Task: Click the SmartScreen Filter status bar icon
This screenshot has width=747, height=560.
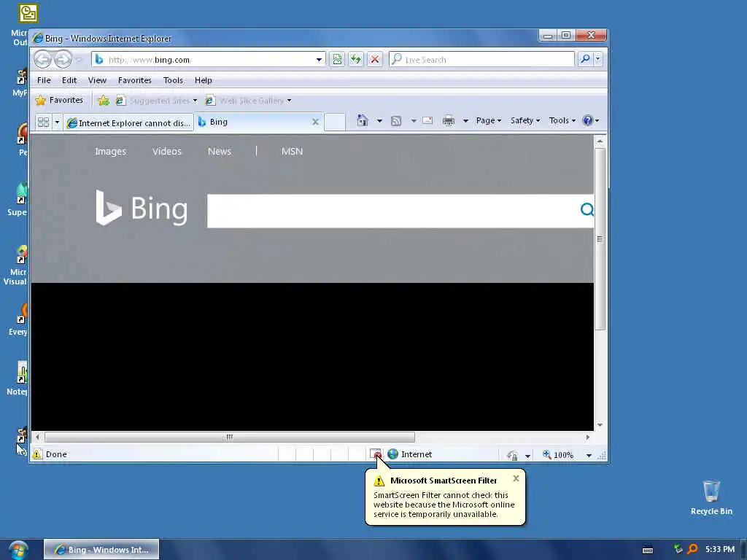Action: [376, 454]
